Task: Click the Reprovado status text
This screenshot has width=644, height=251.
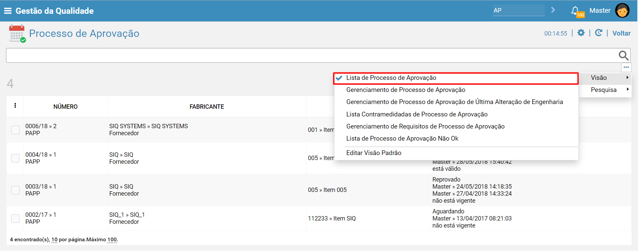Action: (446, 180)
